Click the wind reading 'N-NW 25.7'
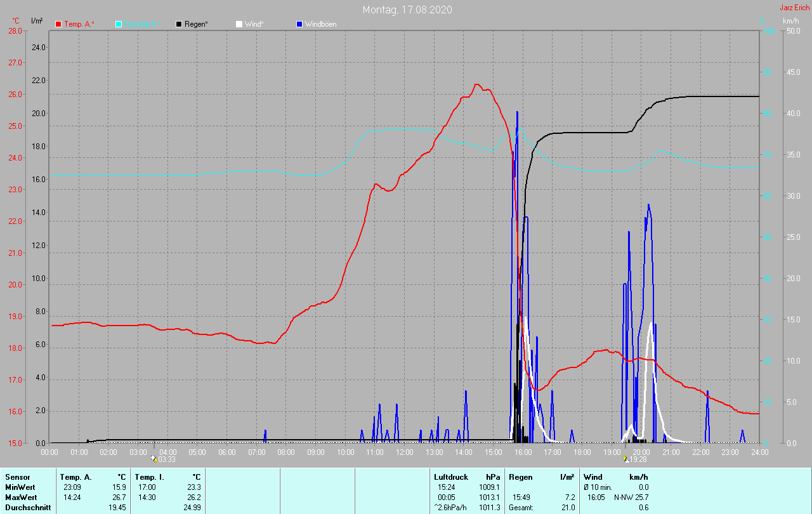Screen dimensions: 812x514 click(631, 497)
